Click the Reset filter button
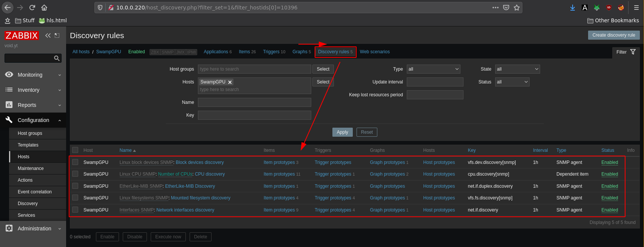The width and height of the screenshot is (644, 247). [367, 132]
